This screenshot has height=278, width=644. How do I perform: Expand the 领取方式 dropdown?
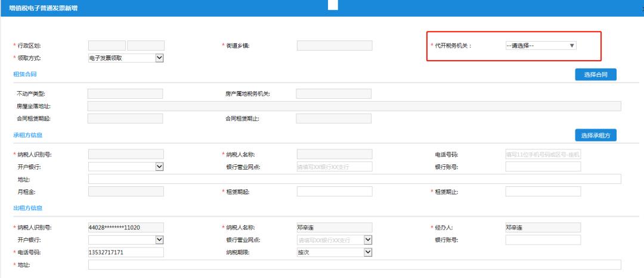click(x=126, y=58)
